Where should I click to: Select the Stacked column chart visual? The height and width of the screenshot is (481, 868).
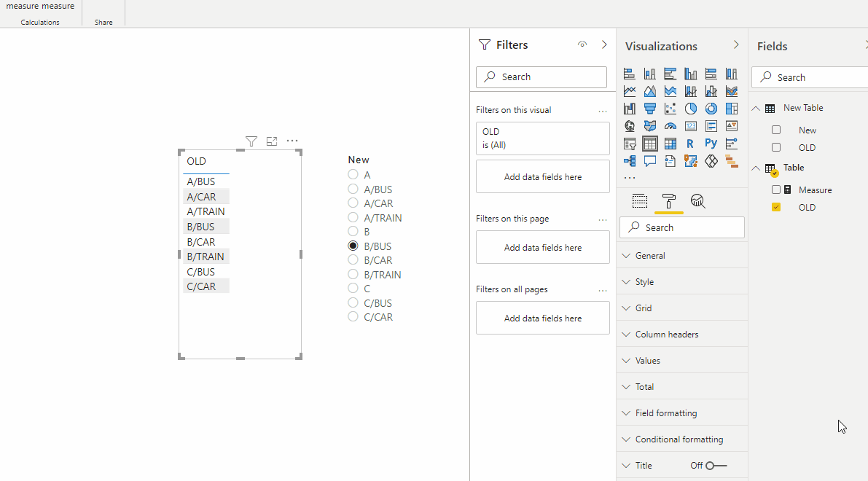pyautogui.click(x=650, y=74)
